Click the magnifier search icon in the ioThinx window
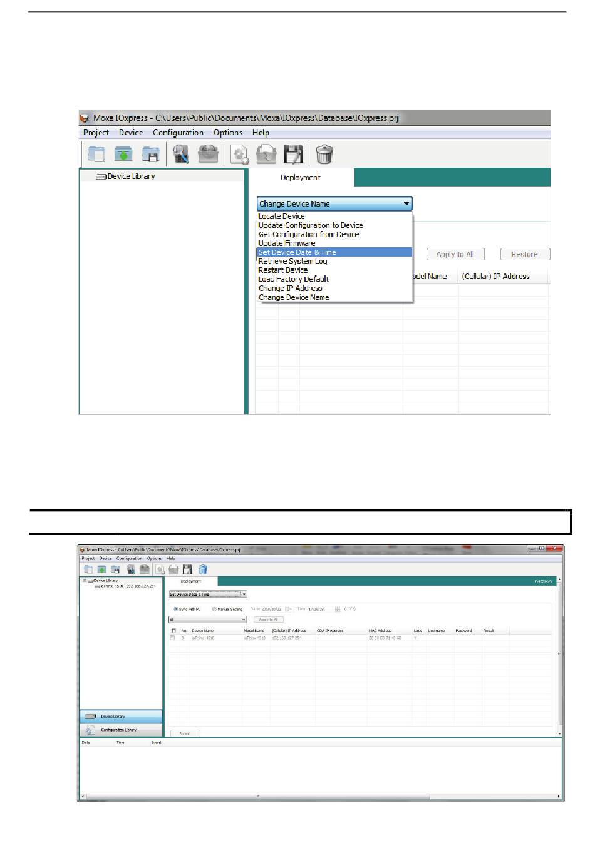Viewport: 595px width, 868px height. click(x=130, y=569)
